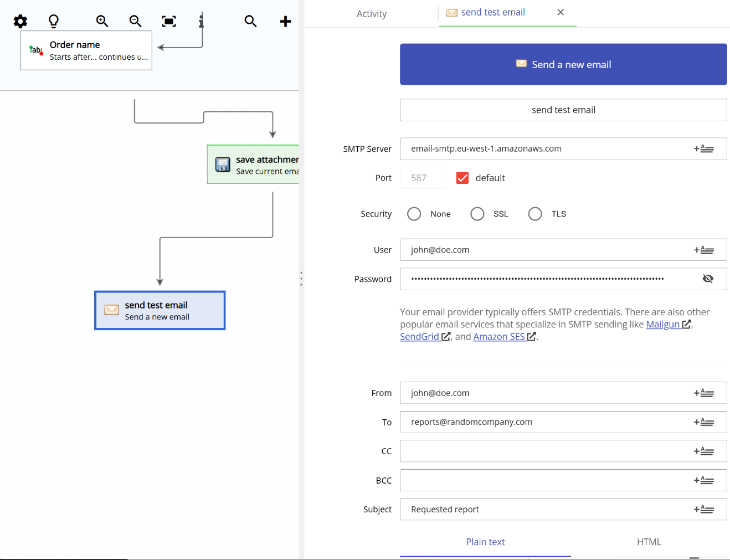Click the fit-to-screen framing icon

click(168, 21)
